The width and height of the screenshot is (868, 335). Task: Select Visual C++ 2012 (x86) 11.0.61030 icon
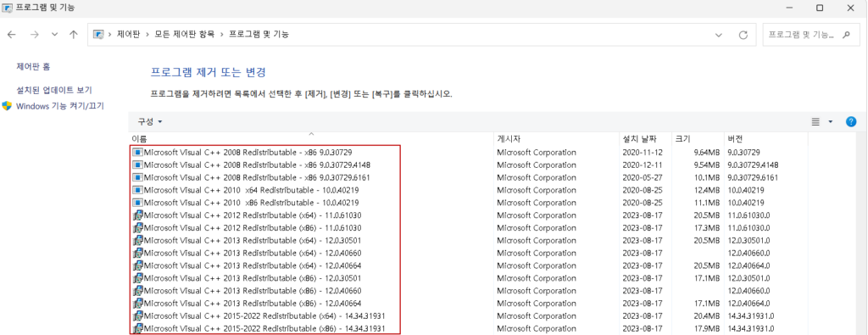tap(138, 227)
